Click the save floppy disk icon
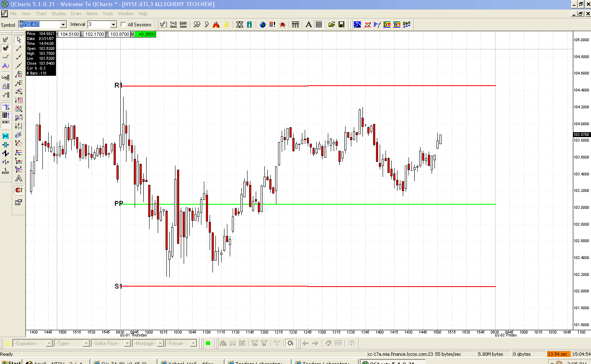 click(341, 25)
